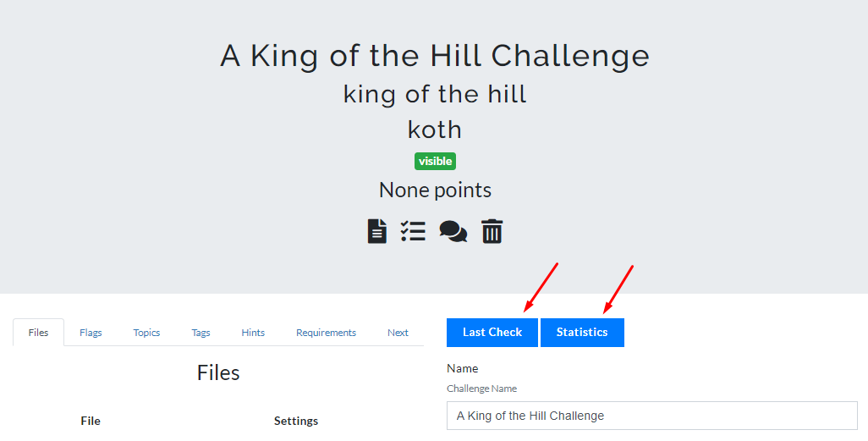Go to the Tags tab
This screenshot has width=868, height=441.
201,333
